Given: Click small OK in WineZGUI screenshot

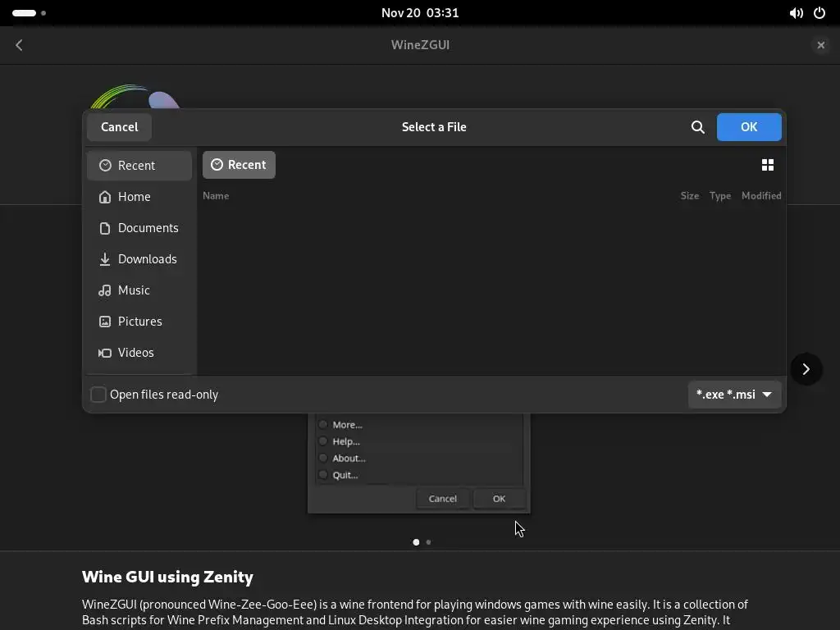Looking at the screenshot, I should tap(500, 498).
